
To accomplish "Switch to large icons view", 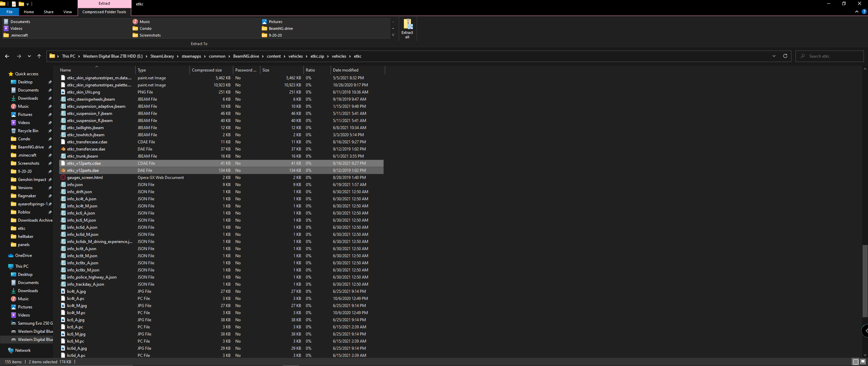I will [863, 362].
